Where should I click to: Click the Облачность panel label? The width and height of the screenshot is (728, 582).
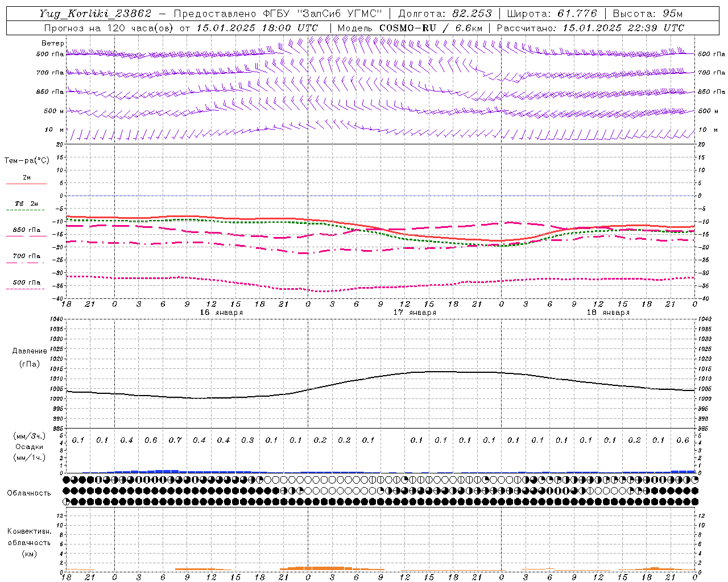point(29,493)
